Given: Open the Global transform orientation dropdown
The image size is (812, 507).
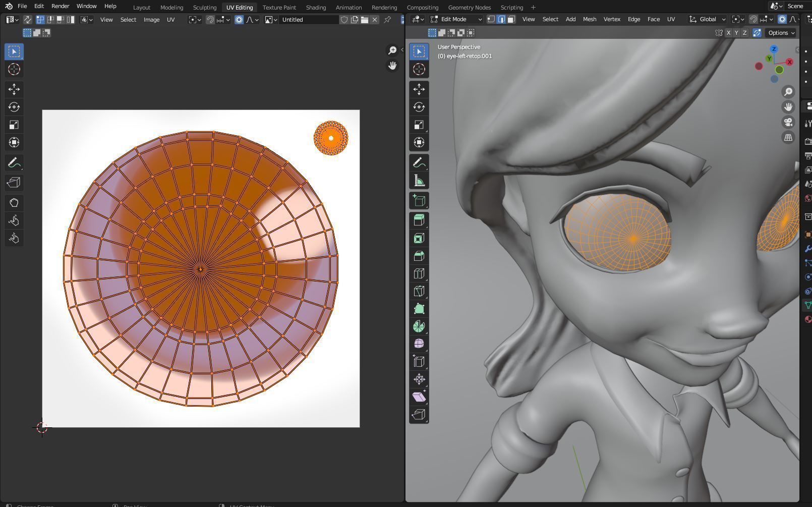Looking at the screenshot, I should [708, 19].
